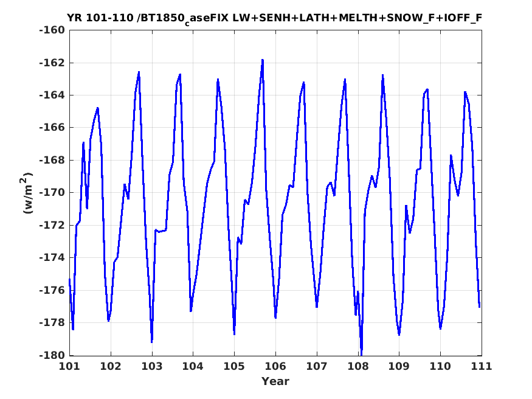Click the x-axis tick label 104
This screenshot has height=399, width=532.
point(193,366)
